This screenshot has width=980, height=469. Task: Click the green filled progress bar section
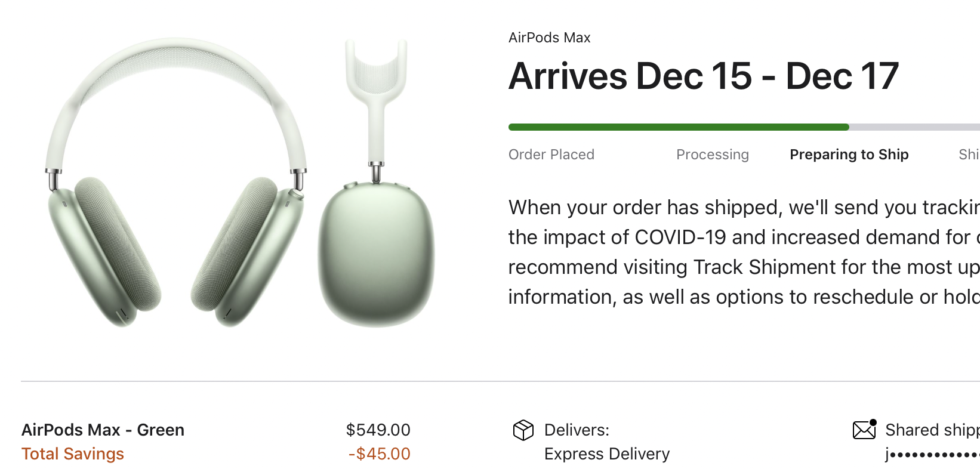pyautogui.click(x=678, y=127)
